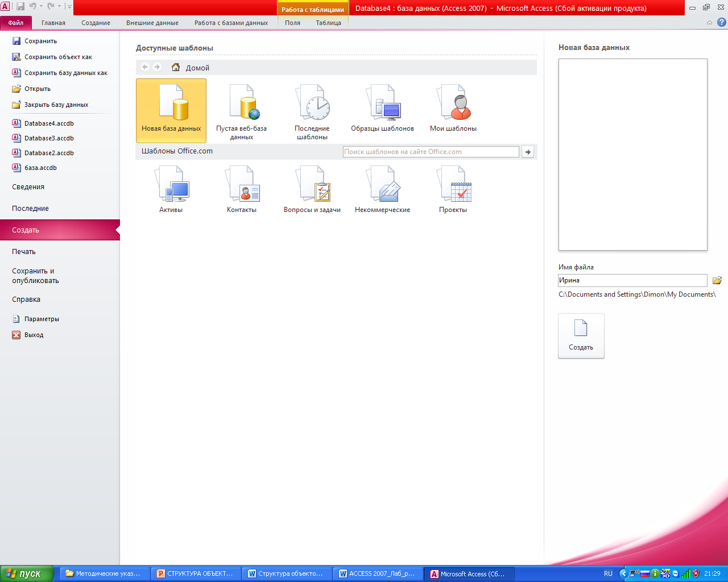
Task: Open the Создать section
Action: click(x=60, y=230)
